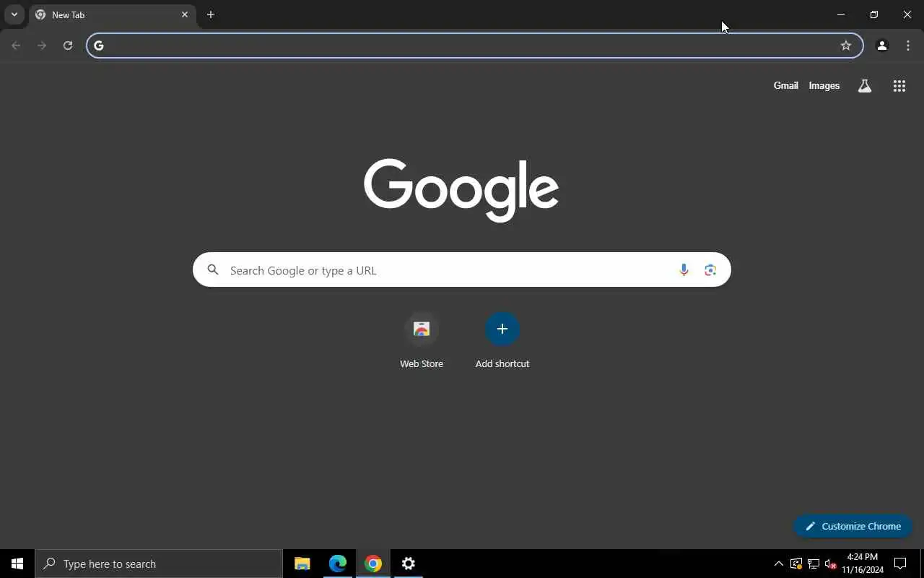The image size is (924, 578).
Task: Open the network status tray icon
Action: pos(814,564)
